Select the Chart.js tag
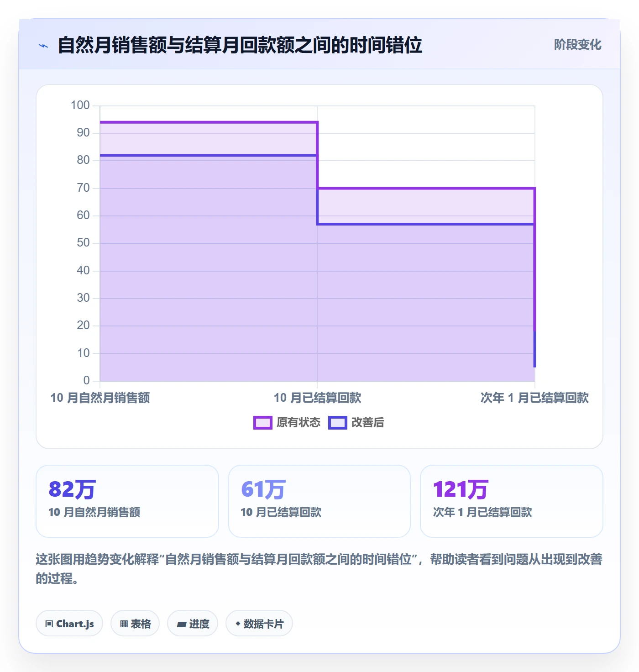This screenshot has width=639, height=672. point(69,623)
